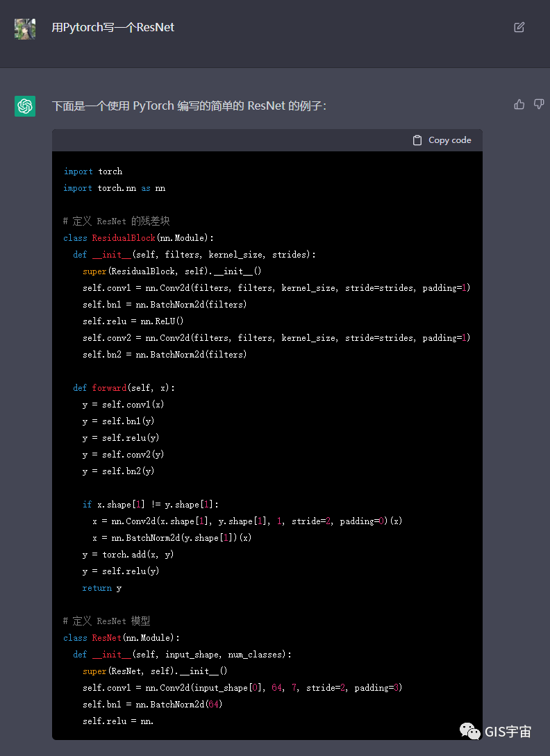Click 'class ResidualBlock(nn.Module):' line

coord(138,238)
